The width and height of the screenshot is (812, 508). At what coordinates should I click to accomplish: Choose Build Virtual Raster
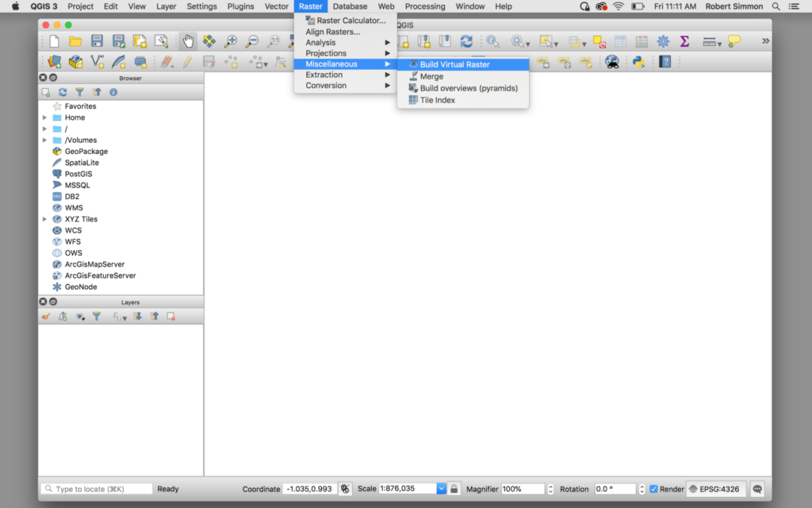(x=463, y=64)
